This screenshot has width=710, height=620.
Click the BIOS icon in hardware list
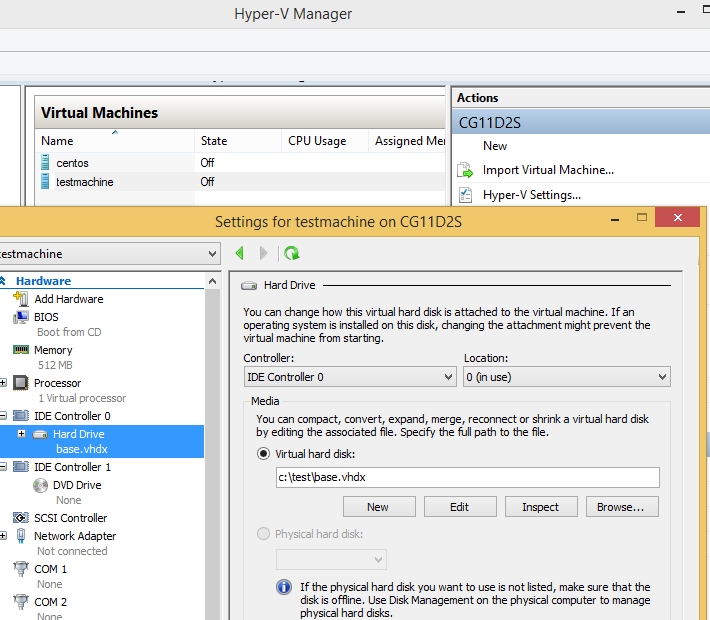click(21, 317)
